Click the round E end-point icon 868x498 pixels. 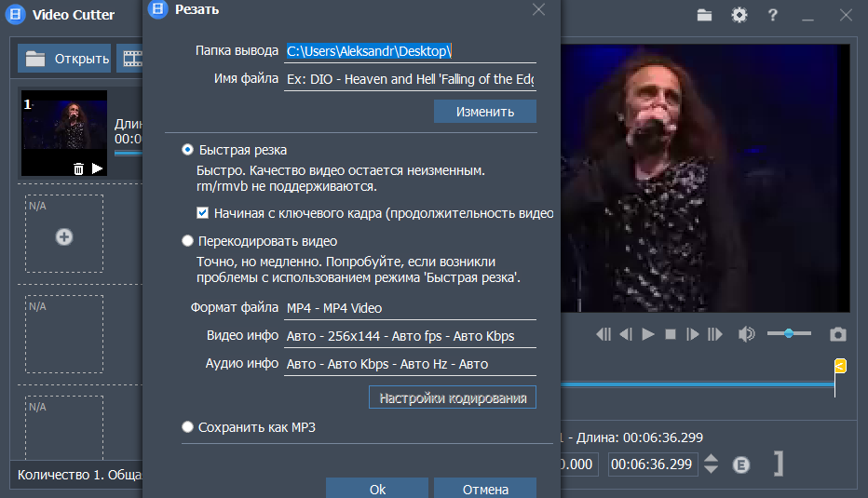pyautogui.click(x=741, y=464)
